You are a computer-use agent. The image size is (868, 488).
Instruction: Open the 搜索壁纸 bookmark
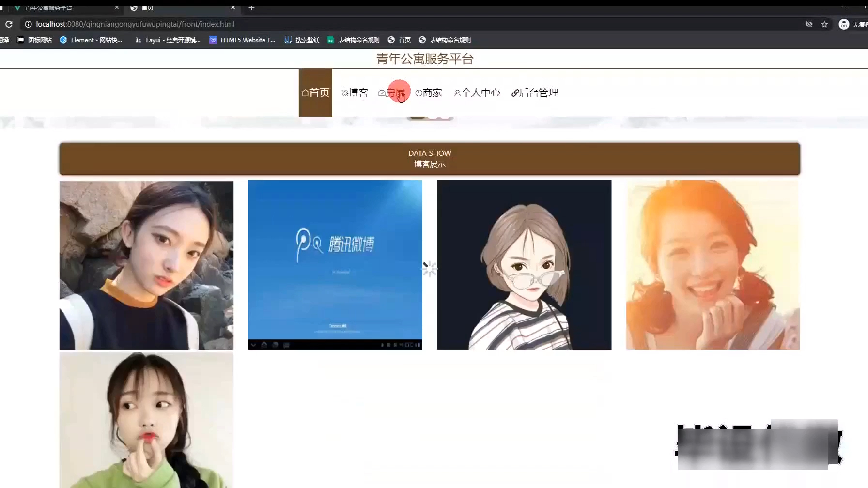click(302, 40)
